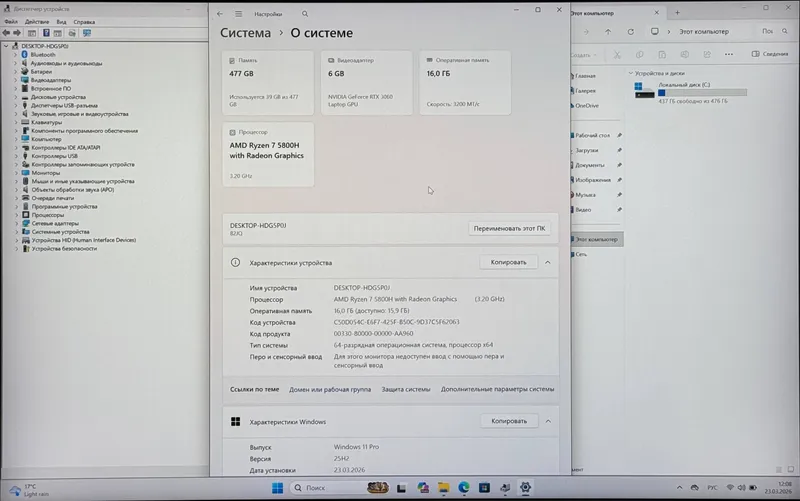
Task: Click the Видеоадаптер 6 GB card
Action: pos(366,83)
